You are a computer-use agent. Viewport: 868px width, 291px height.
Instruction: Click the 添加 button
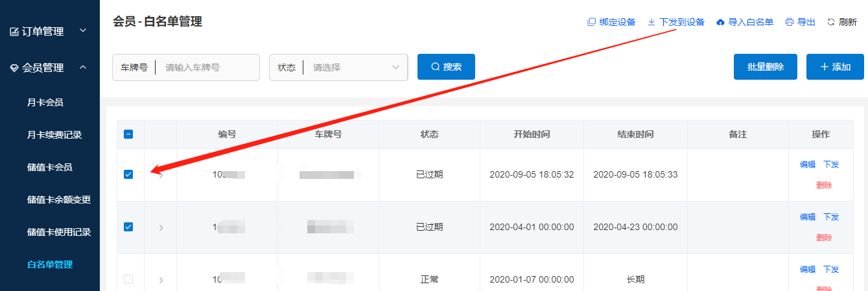click(835, 67)
